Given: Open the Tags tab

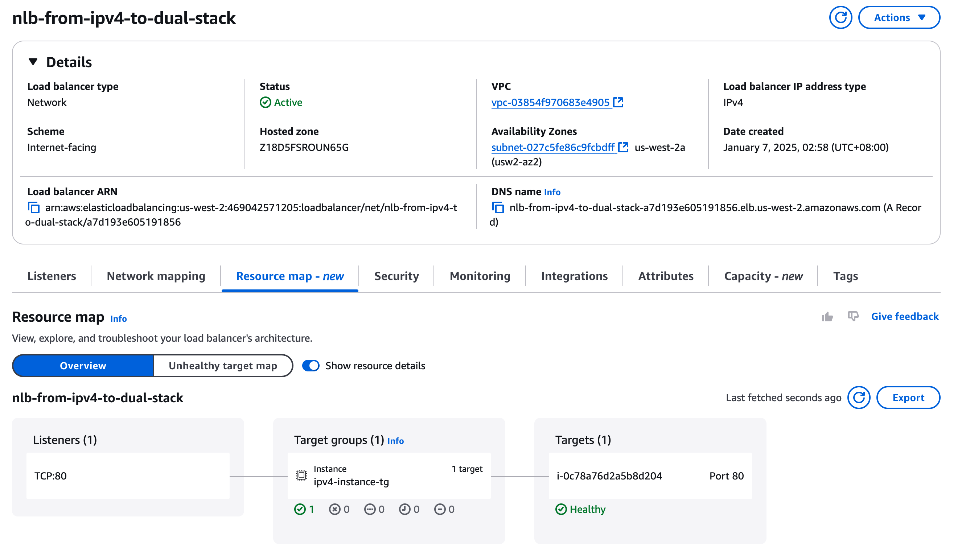Looking at the screenshot, I should coord(845,276).
